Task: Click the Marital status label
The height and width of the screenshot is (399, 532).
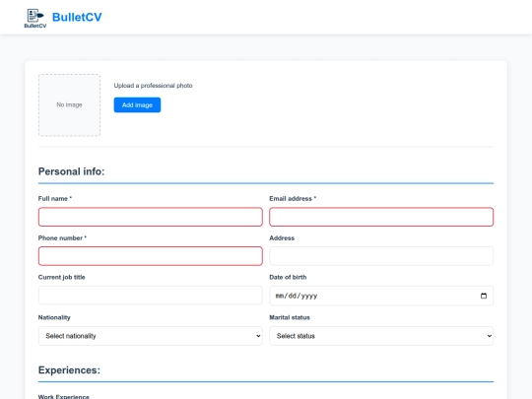Action: 290,317
